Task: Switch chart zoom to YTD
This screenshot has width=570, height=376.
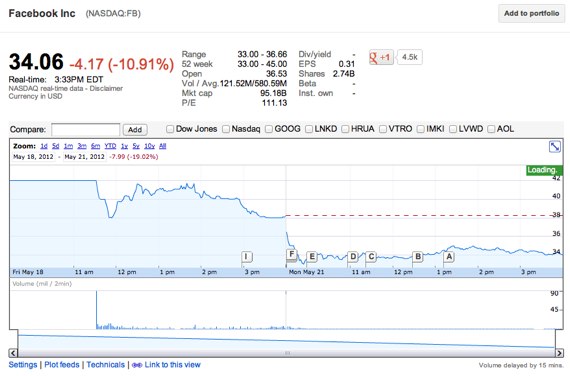Action: tap(110, 146)
